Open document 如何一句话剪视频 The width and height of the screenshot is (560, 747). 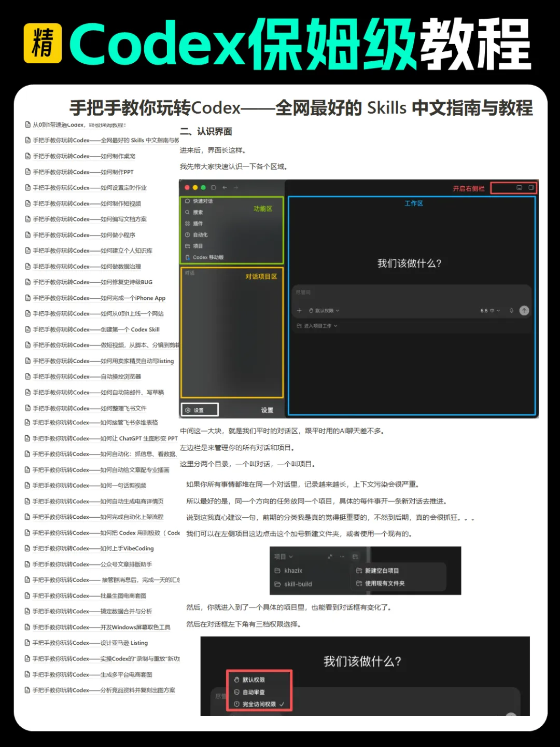click(x=86, y=486)
